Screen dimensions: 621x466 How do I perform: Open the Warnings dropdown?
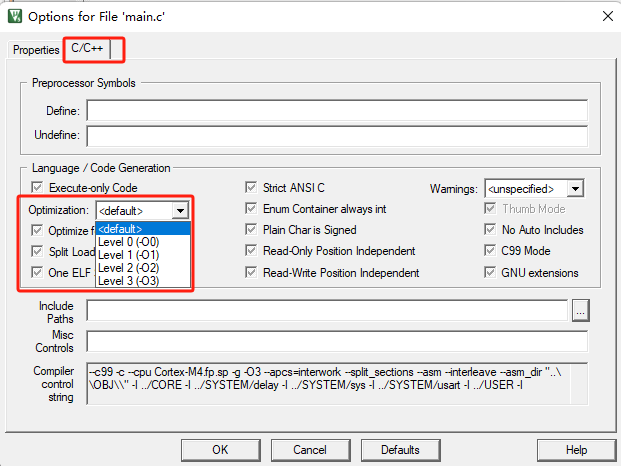click(x=574, y=188)
